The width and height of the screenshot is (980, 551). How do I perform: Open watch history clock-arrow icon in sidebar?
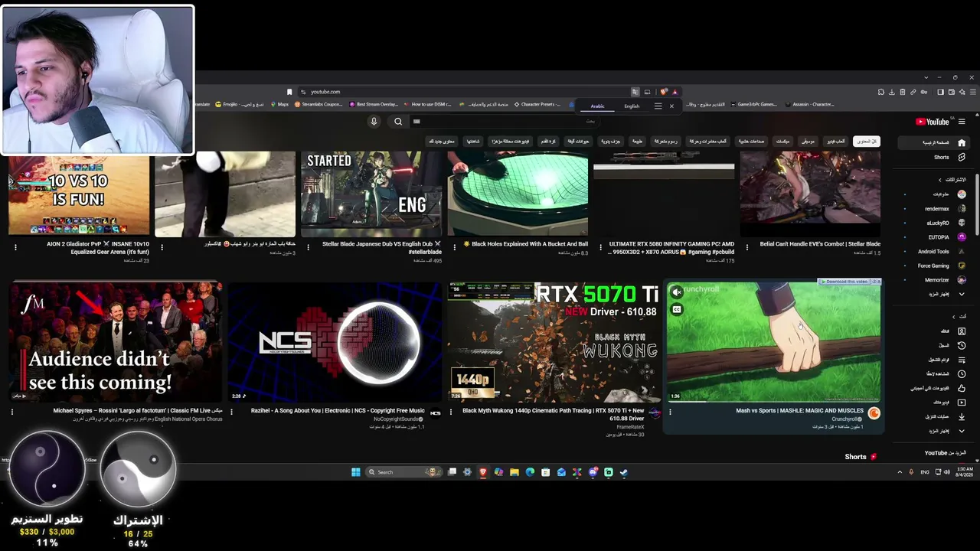pyautogui.click(x=962, y=346)
